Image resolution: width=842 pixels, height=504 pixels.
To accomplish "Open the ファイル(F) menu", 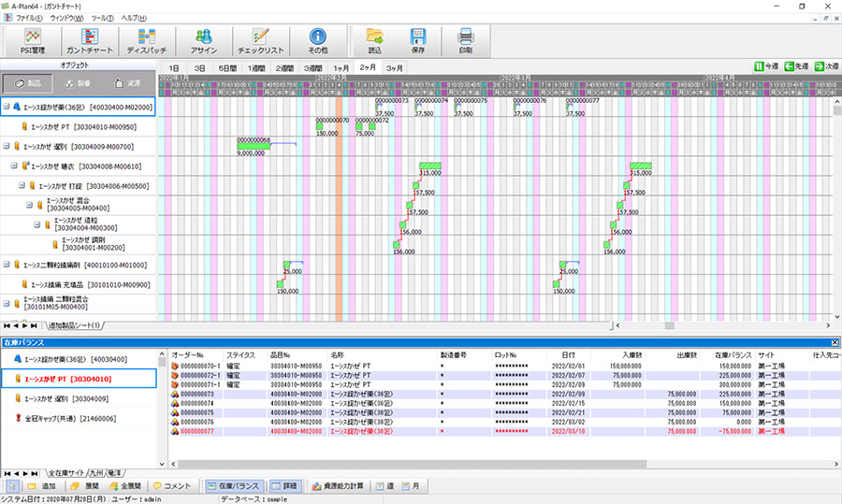I will (x=28, y=18).
